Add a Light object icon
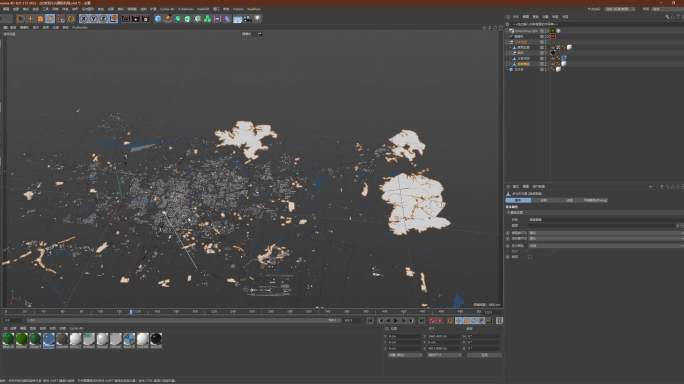Viewport: 684px width, 384px height. pos(258,19)
